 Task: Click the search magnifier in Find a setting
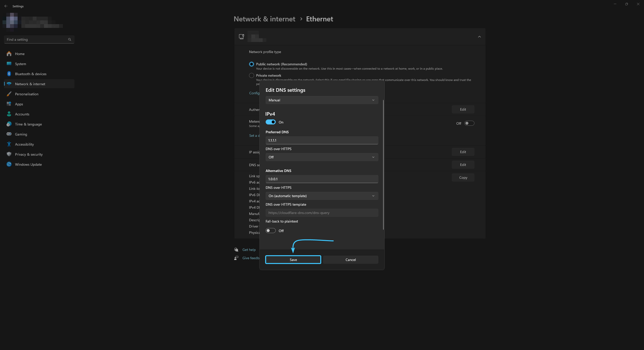coord(70,39)
